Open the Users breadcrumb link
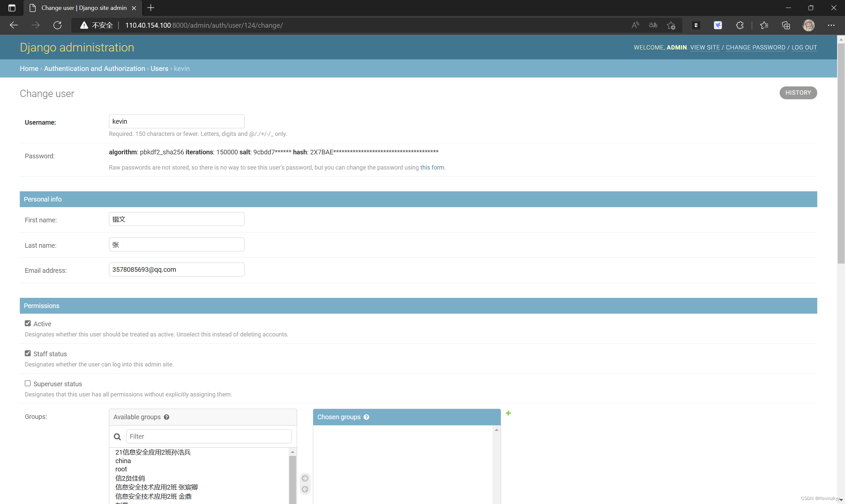 tap(159, 69)
